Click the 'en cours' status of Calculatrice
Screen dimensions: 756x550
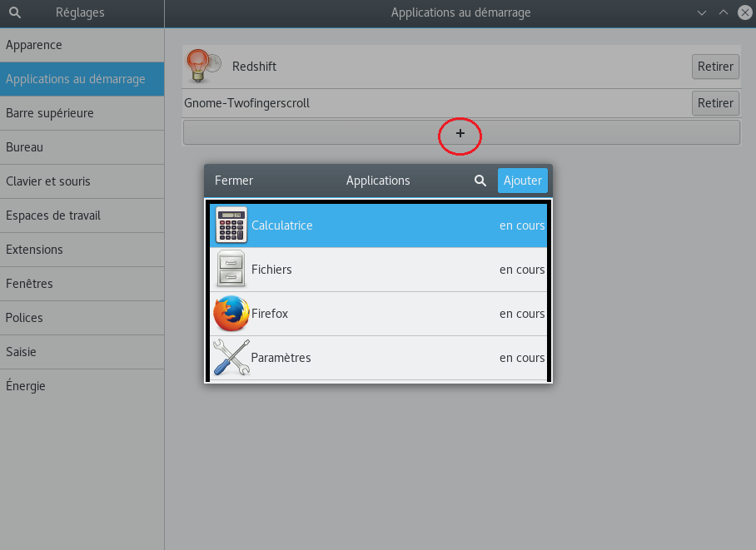click(522, 225)
